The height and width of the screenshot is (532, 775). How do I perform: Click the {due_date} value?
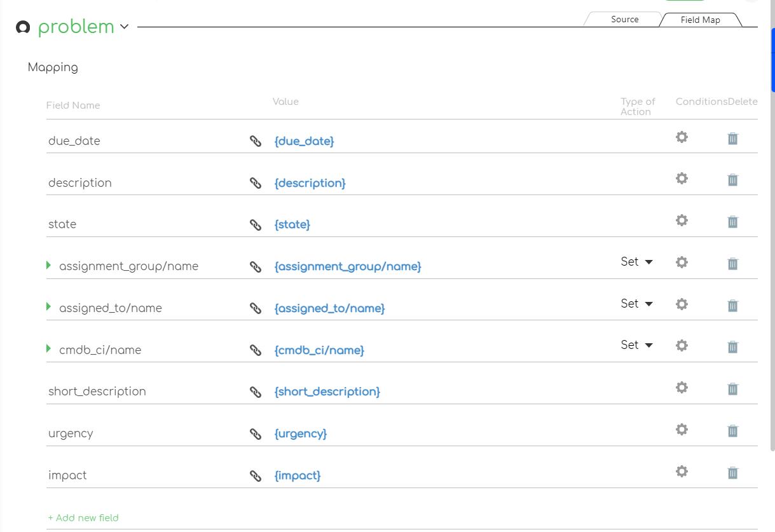pos(304,141)
